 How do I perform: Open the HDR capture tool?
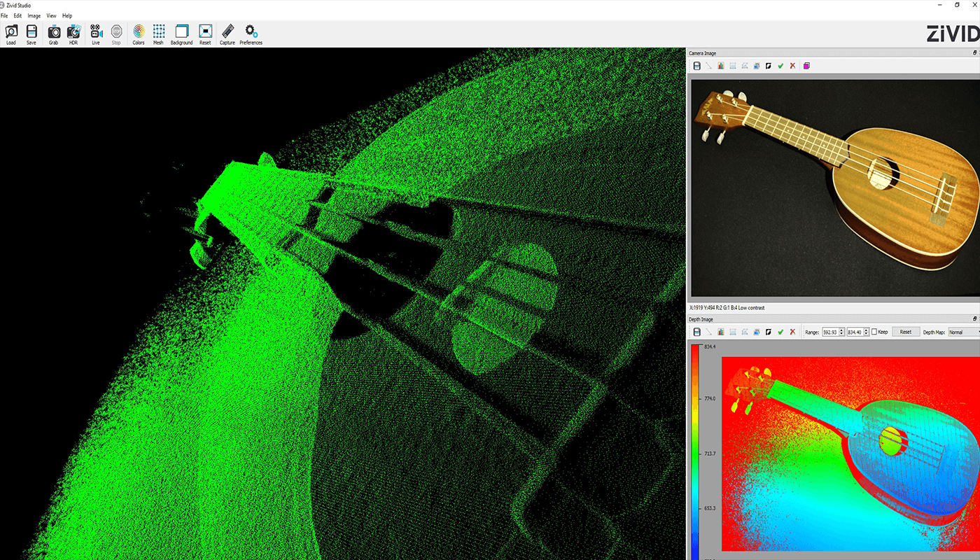[73, 33]
